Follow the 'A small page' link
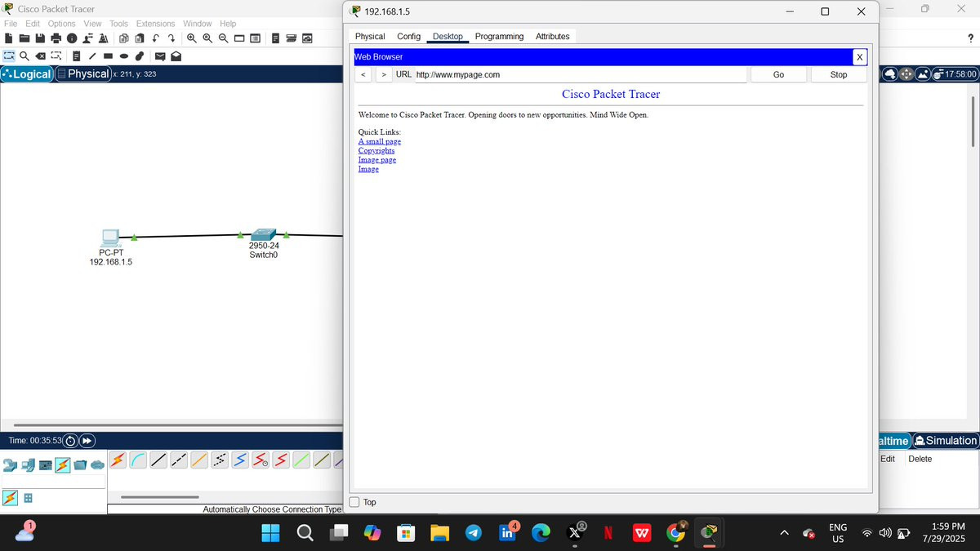 click(380, 141)
